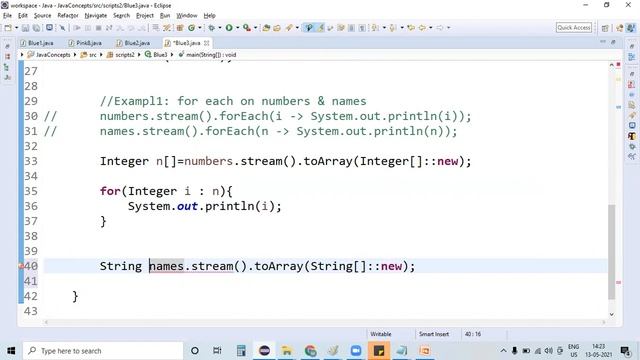Toggle Block Selection Mode icon
This screenshot has height=360, width=640.
(x=351, y=28)
